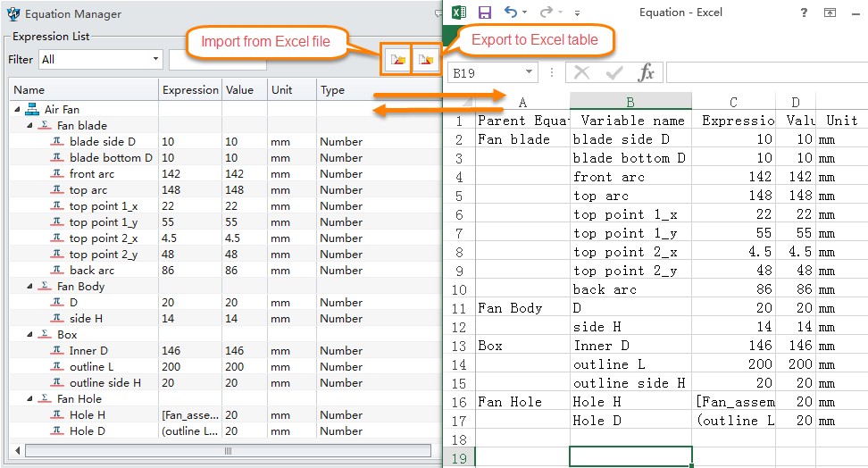Click the Name column header

coord(84,89)
